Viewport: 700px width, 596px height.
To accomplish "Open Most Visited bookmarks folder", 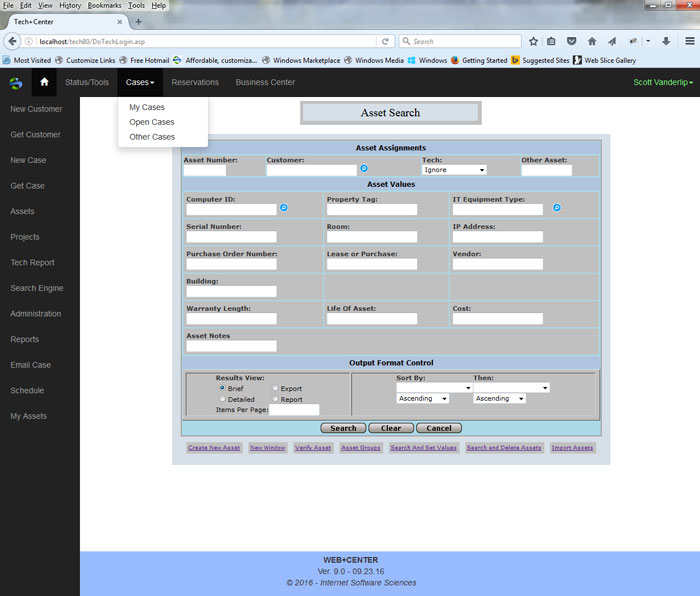I will 27,60.
